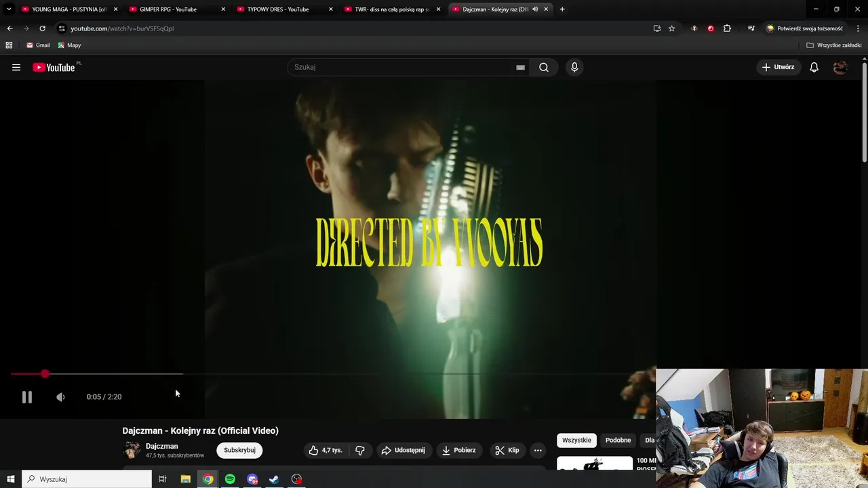This screenshot has height=488, width=868.
Task: Click the first recommended video thumbnail
Action: coord(595,464)
